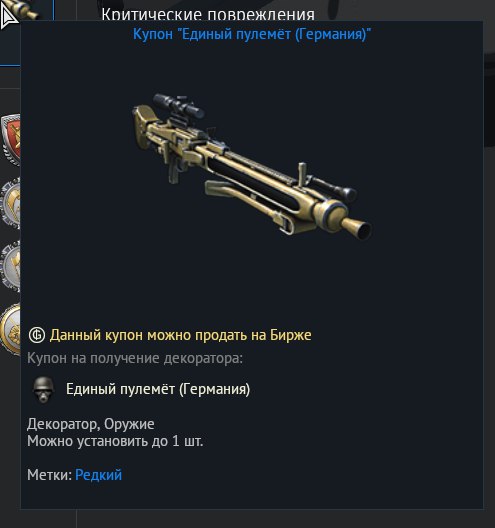This screenshot has width=495, height=528.
Task: Click the Exchange coin icon beside coupon notice
Action: 37,335
